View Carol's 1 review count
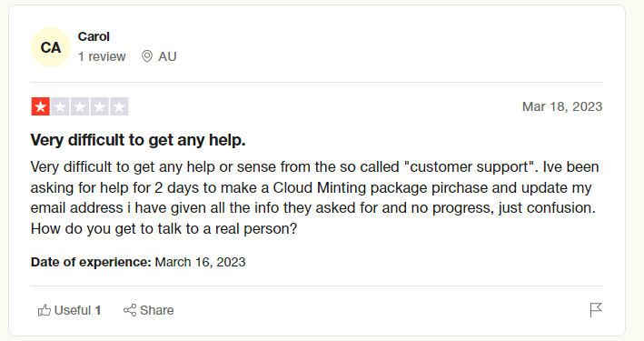Viewport: 644px width, 341px height. click(x=102, y=56)
